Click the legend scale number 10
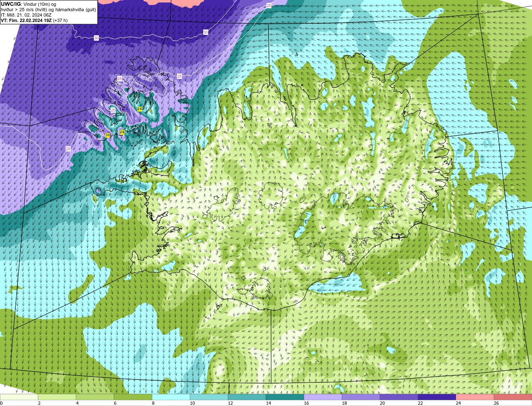The width and height of the screenshot is (532, 406). click(x=192, y=403)
